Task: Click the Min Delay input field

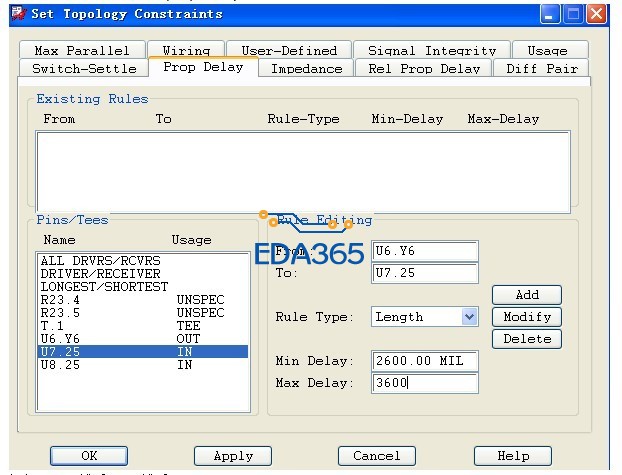Action: (x=424, y=361)
